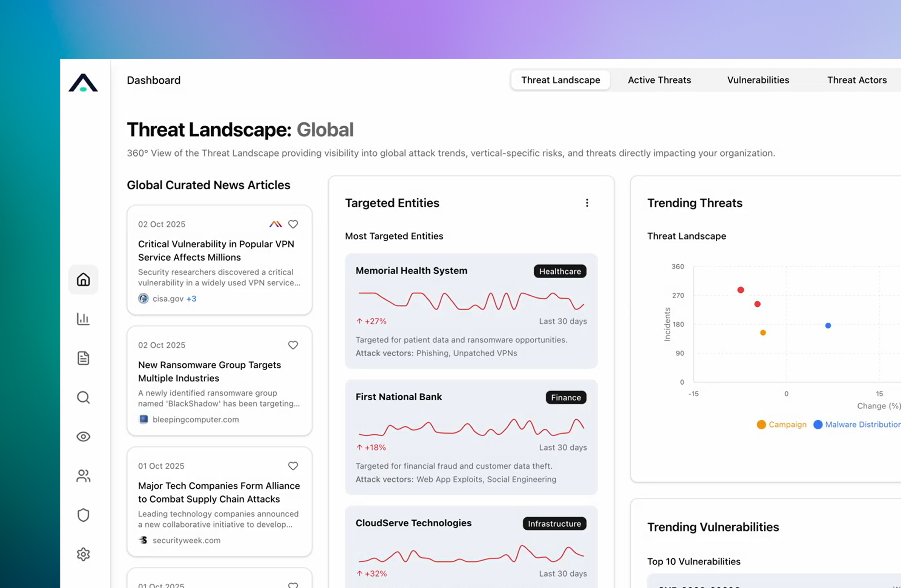This screenshot has height=588, width=901.
Task: Click the orange Campaign legend swatch
Action: coord(761,425)
